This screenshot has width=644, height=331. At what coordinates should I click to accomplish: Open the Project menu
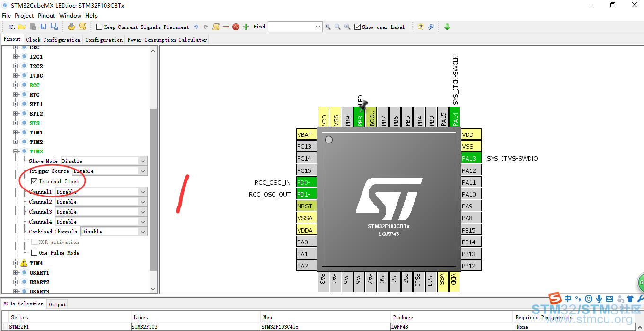tap(24, 16)
